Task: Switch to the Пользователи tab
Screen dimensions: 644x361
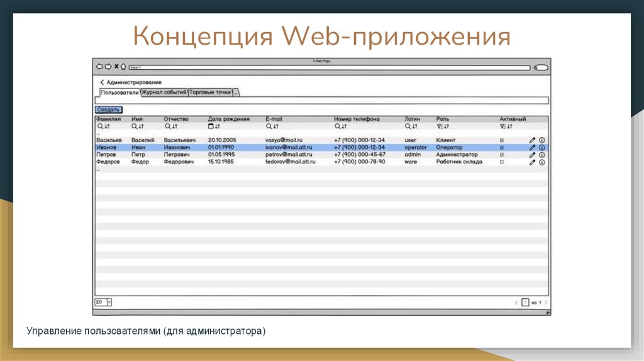Action: 120,92
